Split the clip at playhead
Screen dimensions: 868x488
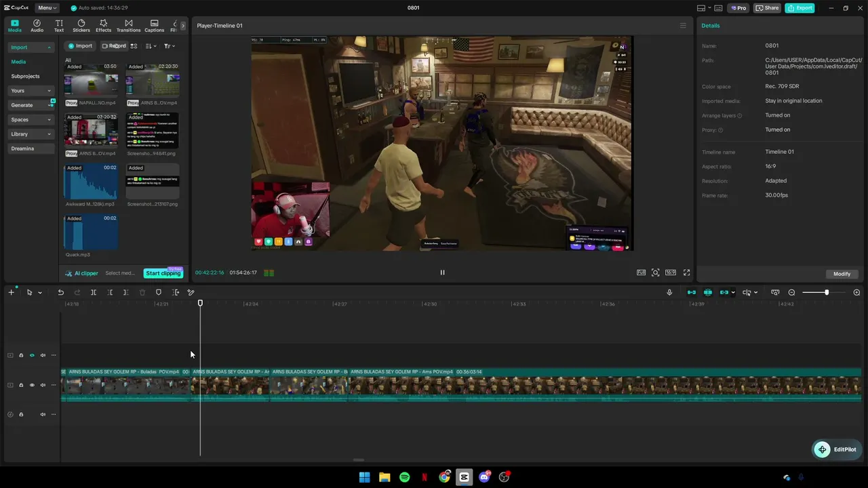[94, 292]
